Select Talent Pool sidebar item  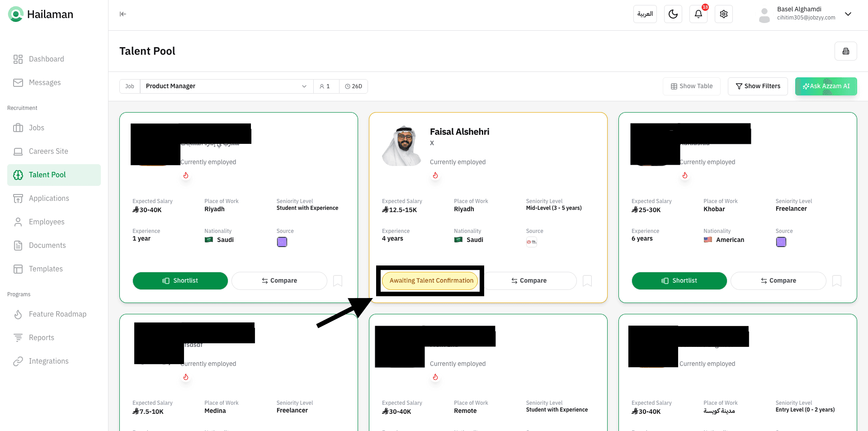pos(54,175)
